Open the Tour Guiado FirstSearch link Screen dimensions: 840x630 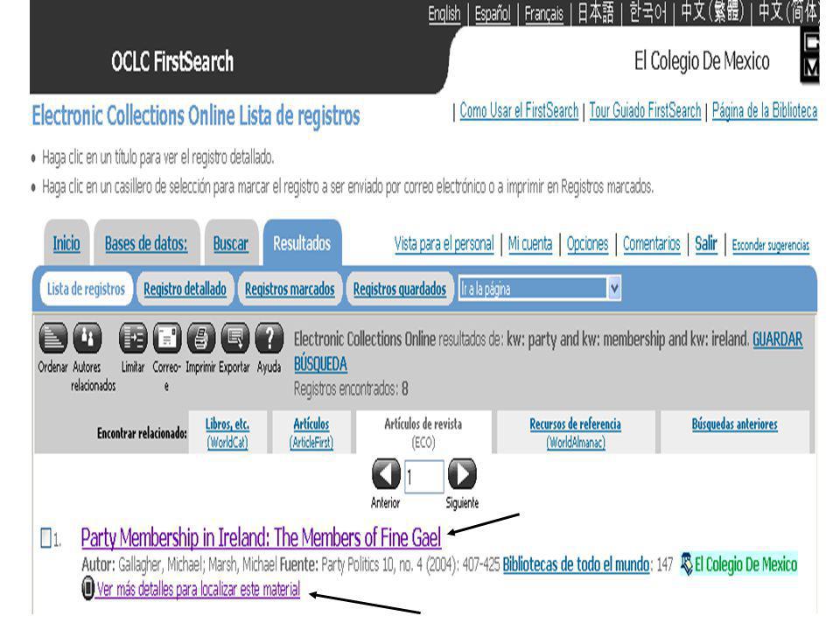645,111
